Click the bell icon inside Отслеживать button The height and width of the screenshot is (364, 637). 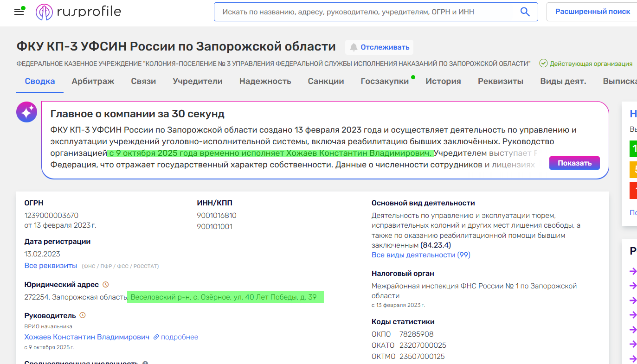click(x=354, y=47)
